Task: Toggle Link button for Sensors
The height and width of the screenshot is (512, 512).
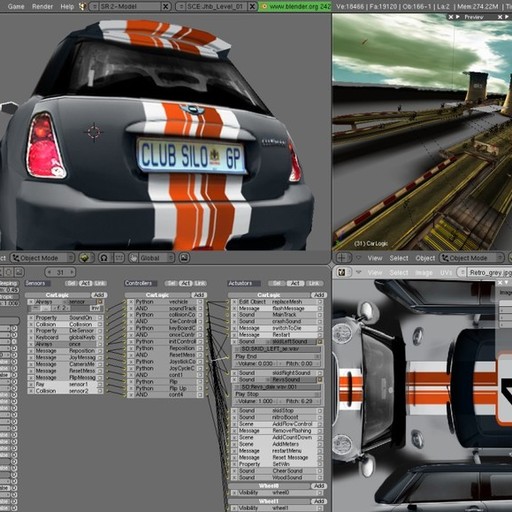Action: pyautogui.click(x=100, y=283)
